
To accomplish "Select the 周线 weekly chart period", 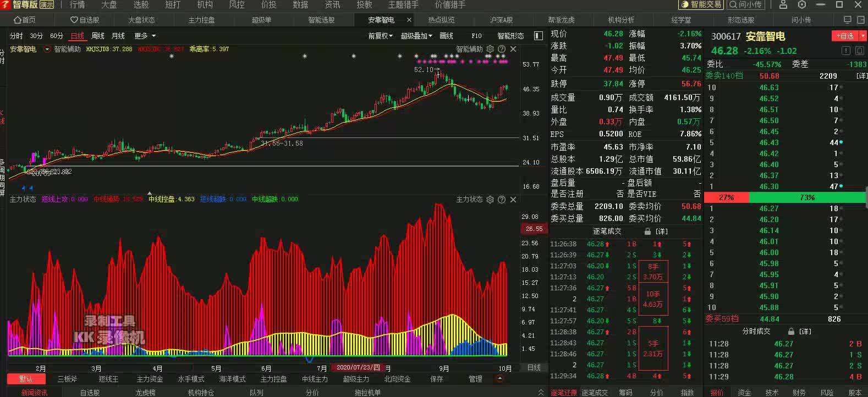I will [x=98, y=36].
